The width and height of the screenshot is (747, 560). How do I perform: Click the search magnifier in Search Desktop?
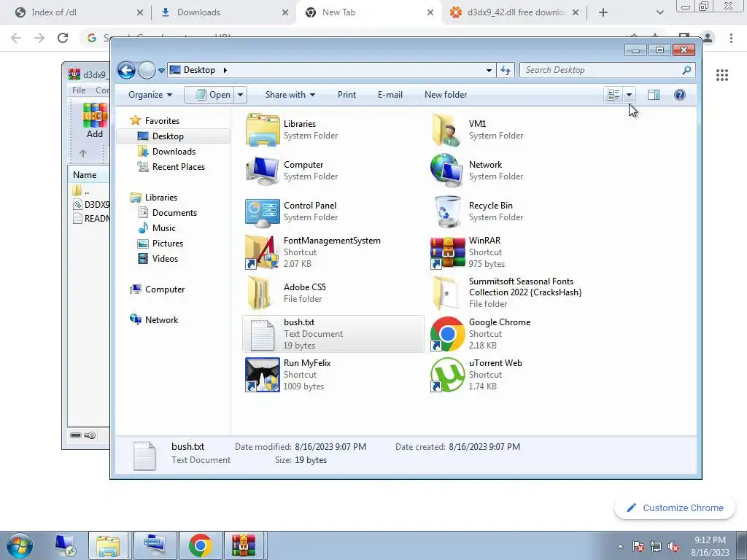(x=686, y=70)
